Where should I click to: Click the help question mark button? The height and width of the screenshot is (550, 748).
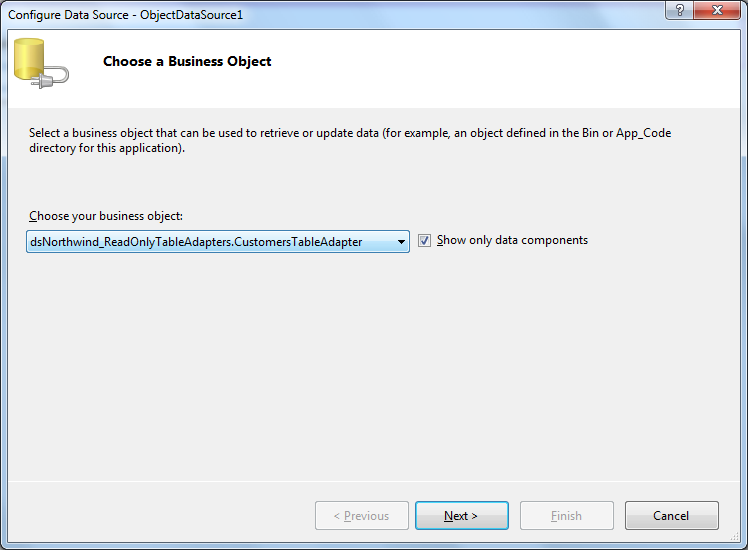pyautogui.click(x=680, y=9)
